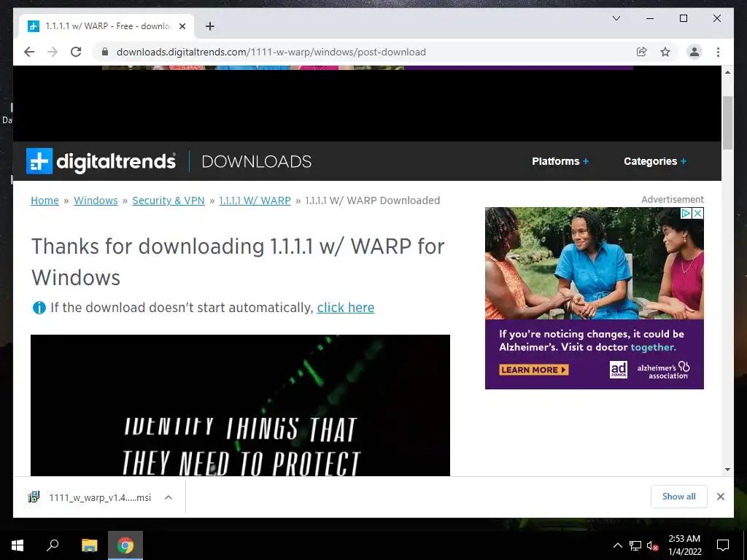Close the 1.1.1.1 w/ WARP tab
The width and height of the screenshot is (747, 560).
(182, 26)
